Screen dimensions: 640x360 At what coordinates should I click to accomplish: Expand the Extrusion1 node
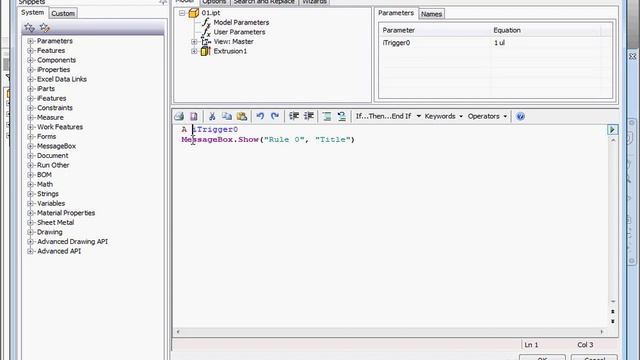point(194,51)
